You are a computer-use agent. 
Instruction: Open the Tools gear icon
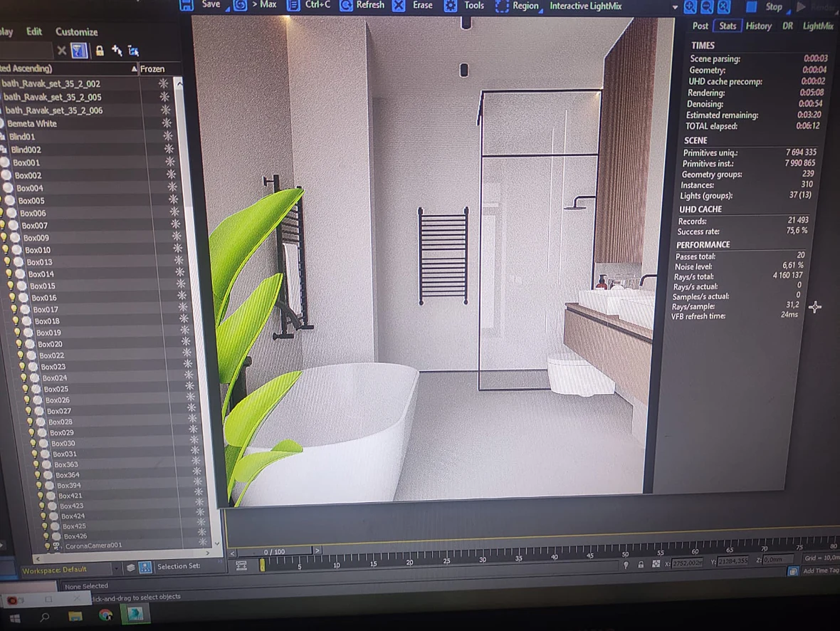[x=451, y=6]
